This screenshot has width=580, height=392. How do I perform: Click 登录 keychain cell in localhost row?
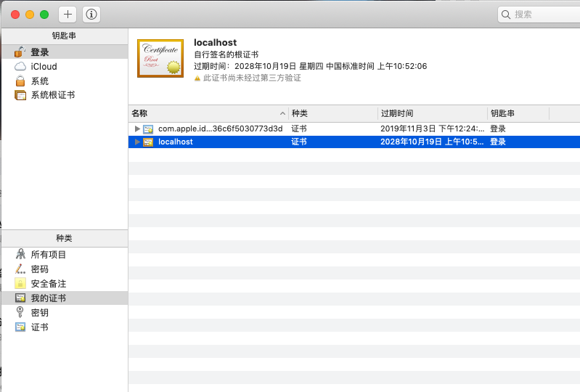click(498, 142)
